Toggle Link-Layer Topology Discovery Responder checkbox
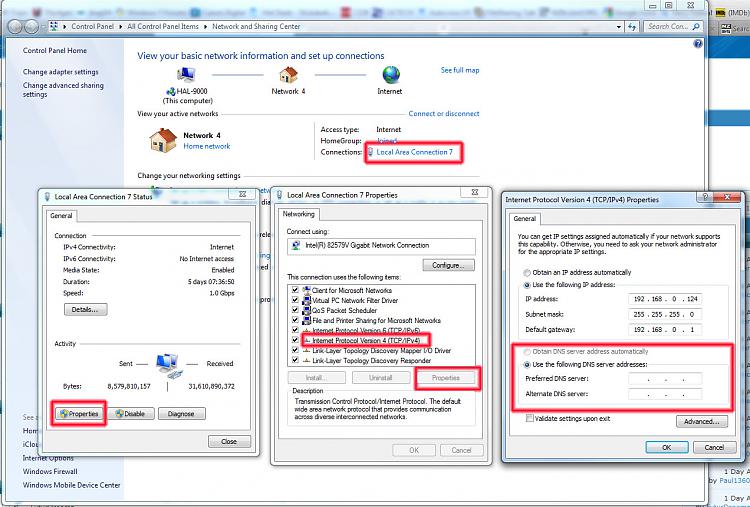 click(x=295, y=361)
